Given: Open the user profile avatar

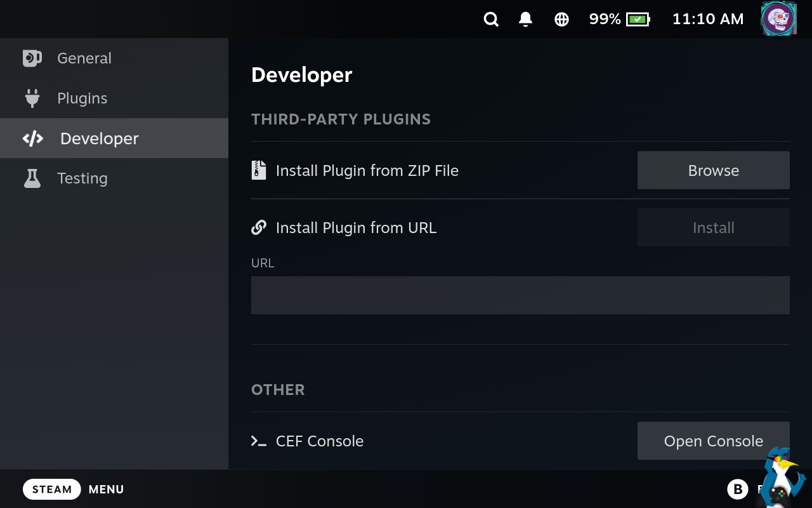Looking at the screenshot, I should [778, 19].
